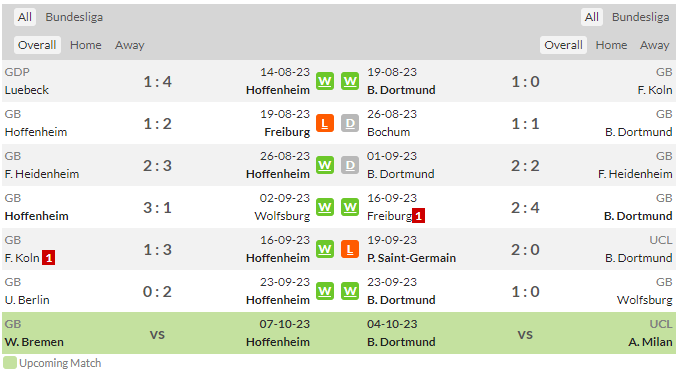This screenshot has height=389, width=677.
Task: Click the orange L badge beside Freiburg
Action: (325, 123)
